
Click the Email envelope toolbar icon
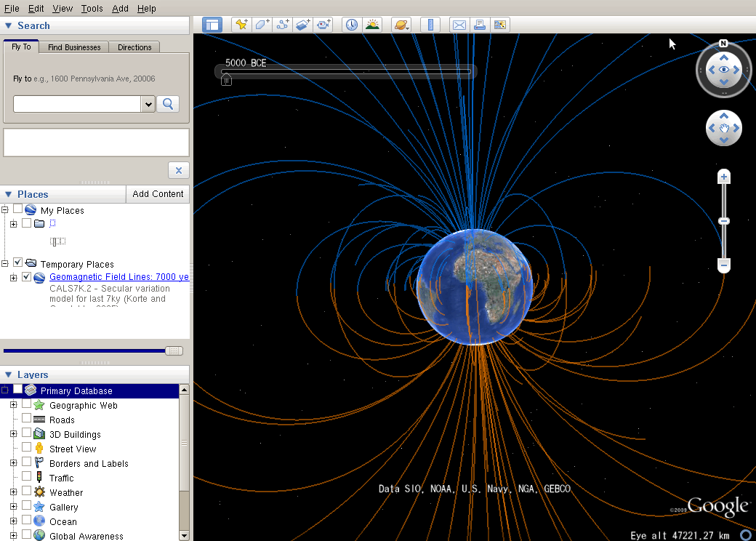click(459, 25)
